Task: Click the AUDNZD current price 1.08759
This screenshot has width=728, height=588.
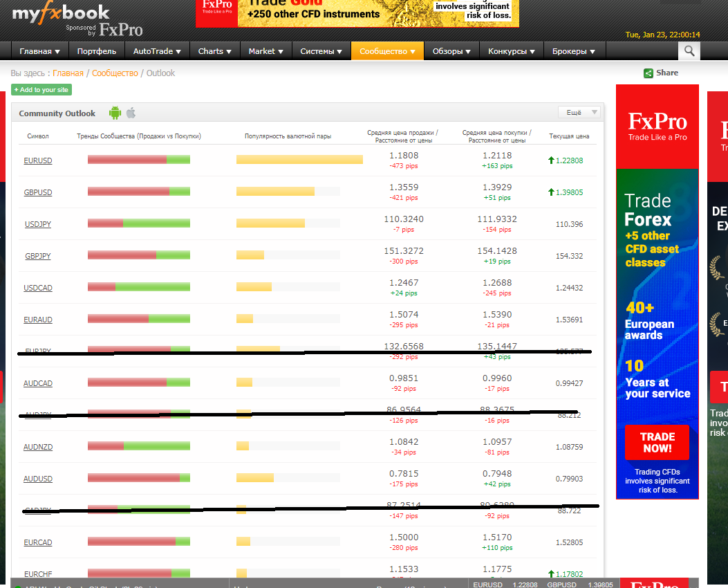Action: click(x=569, y=447)
